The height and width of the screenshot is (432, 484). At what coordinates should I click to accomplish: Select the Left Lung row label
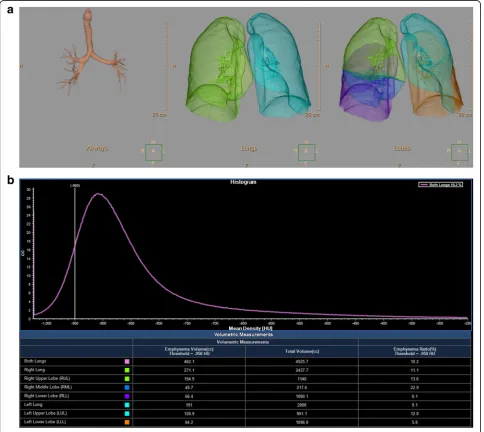click(33, 405)
